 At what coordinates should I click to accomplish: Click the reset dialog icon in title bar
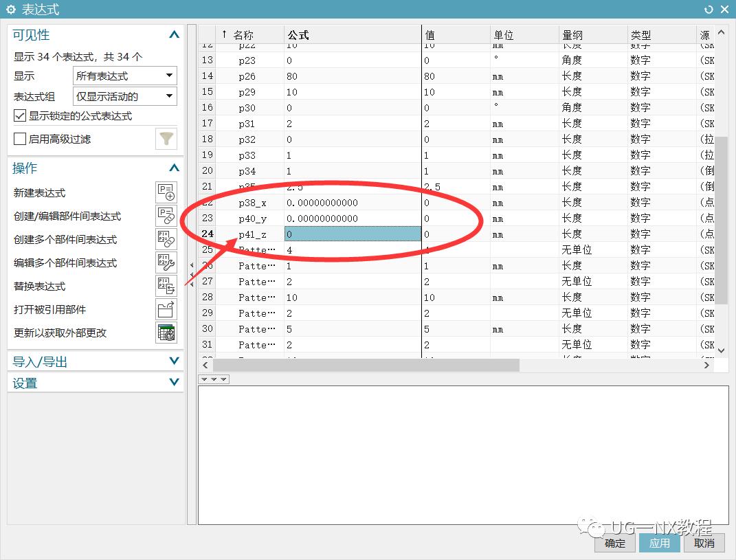(x=709, y=10)
